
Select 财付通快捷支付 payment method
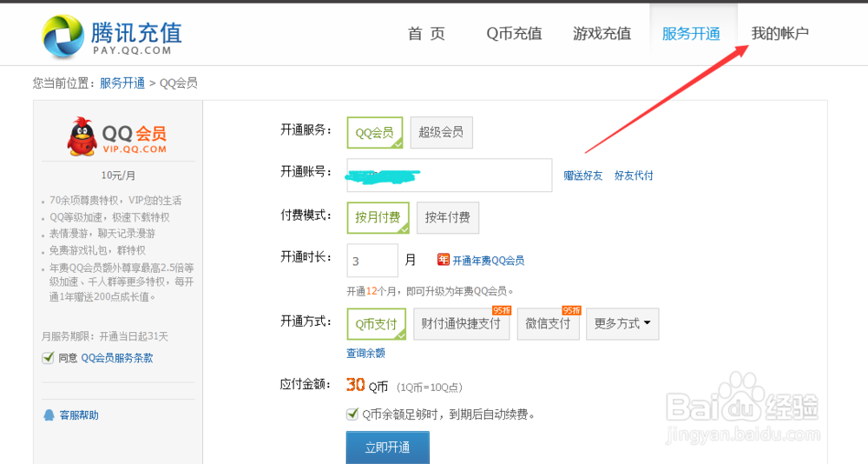(461, 324)
